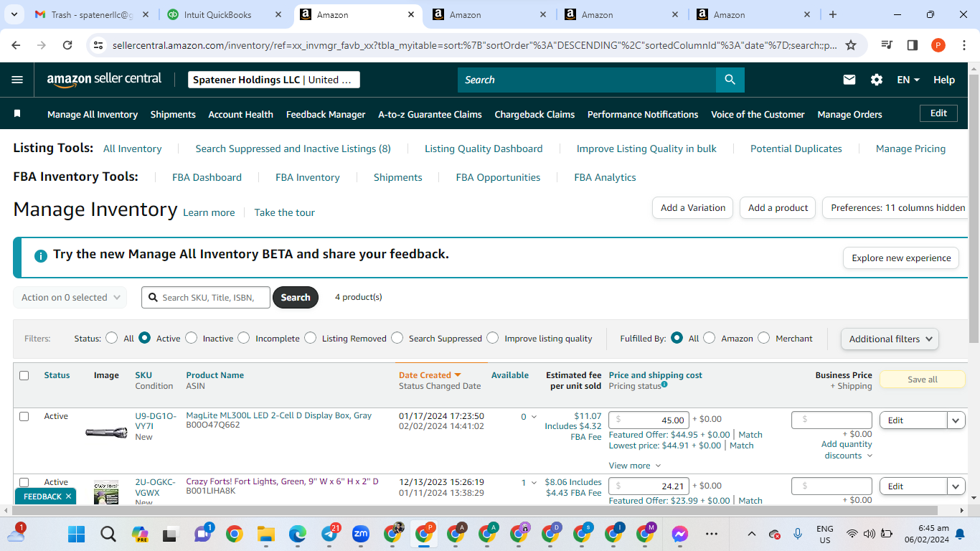Open the Edit dropdown arrow for MagLite row

956,420
